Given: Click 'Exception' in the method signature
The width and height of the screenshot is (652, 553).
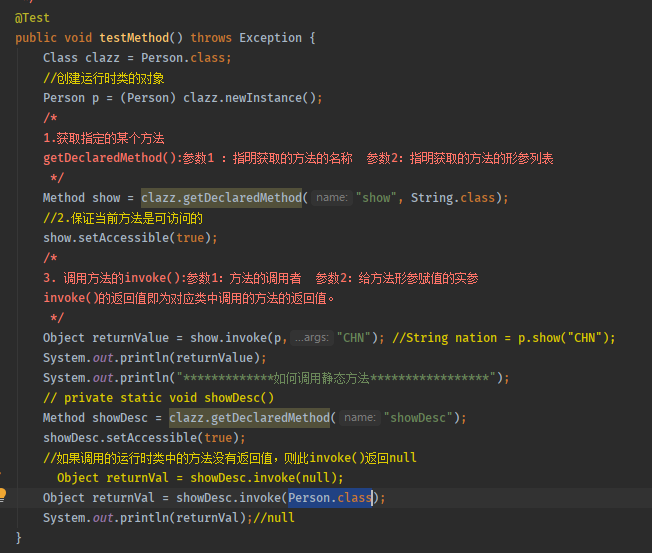Looking at the screenshot, I should [270, 38].
